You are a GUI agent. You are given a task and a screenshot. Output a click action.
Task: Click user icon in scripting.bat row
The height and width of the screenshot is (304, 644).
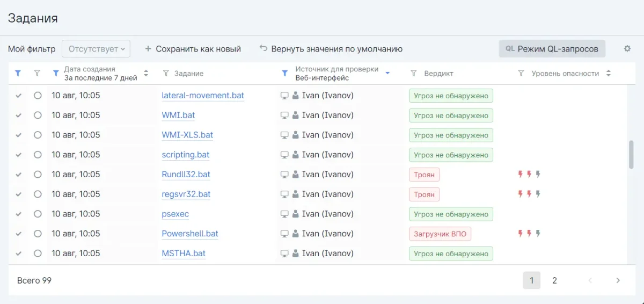point(295,155)
